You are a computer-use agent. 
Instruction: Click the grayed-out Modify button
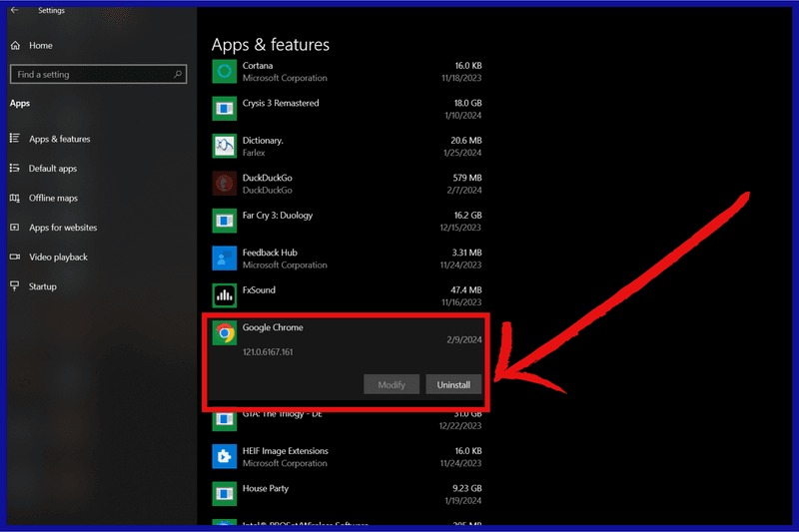[392, 384]
